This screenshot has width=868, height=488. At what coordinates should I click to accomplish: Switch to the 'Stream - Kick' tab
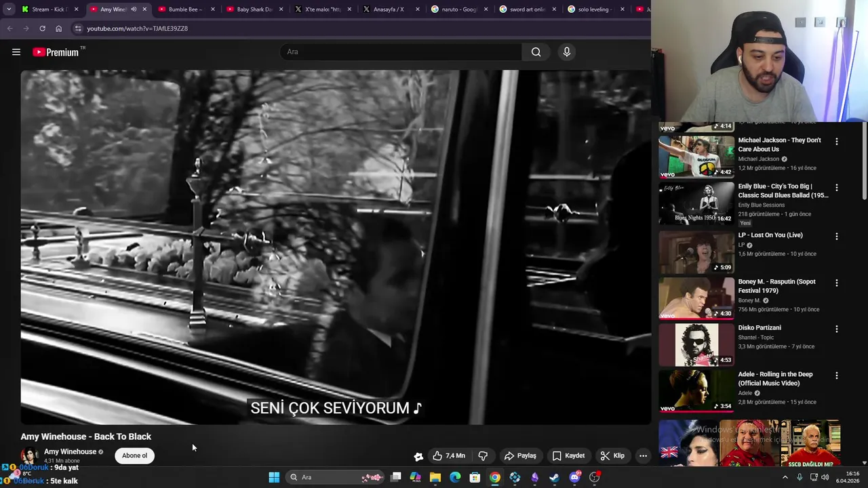49,9
